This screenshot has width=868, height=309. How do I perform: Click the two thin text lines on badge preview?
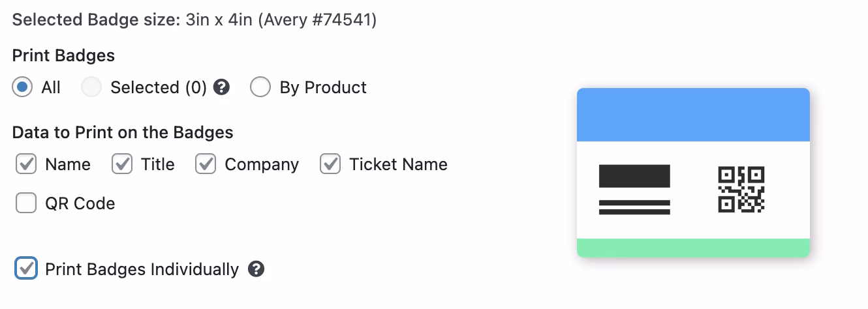coord(634,207)
